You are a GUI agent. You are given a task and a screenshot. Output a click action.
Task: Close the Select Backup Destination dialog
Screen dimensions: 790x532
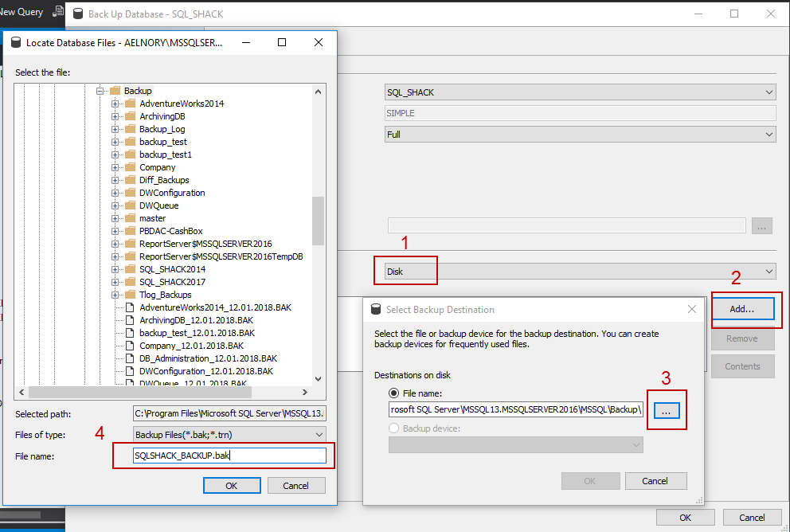click(x=692, y=309)
